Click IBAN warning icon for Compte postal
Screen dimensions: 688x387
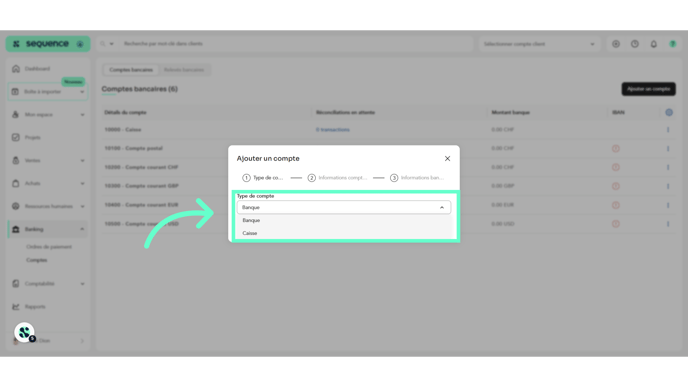616,149
